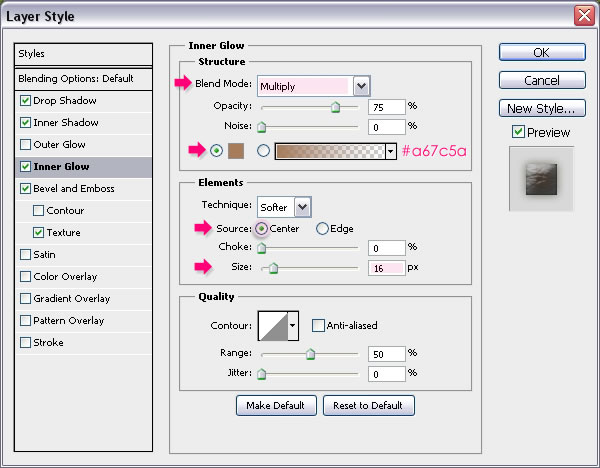Image resolution: width=600 pixels, height=468 pixels.
Task: Click the OK button
Action: coord(542,52)
